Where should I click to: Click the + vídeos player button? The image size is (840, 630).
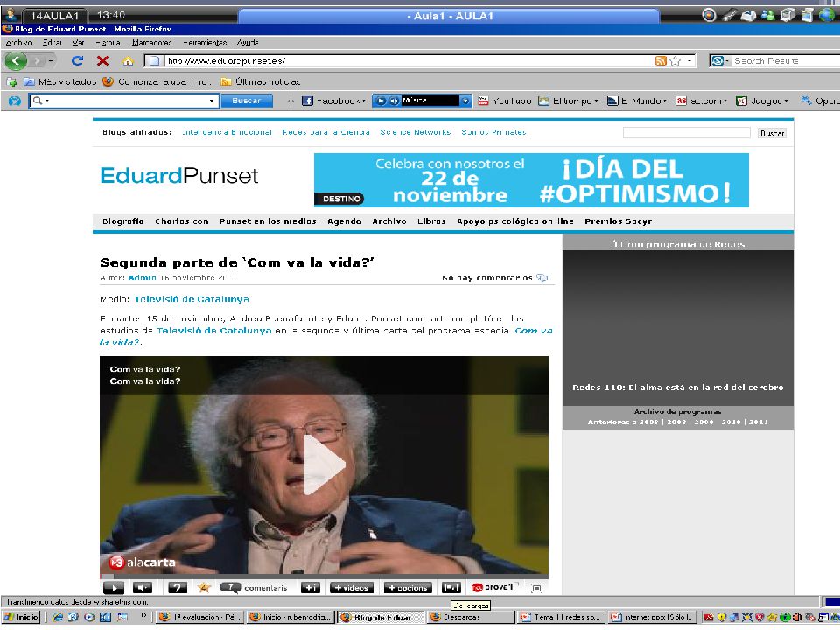coord(351,588)
